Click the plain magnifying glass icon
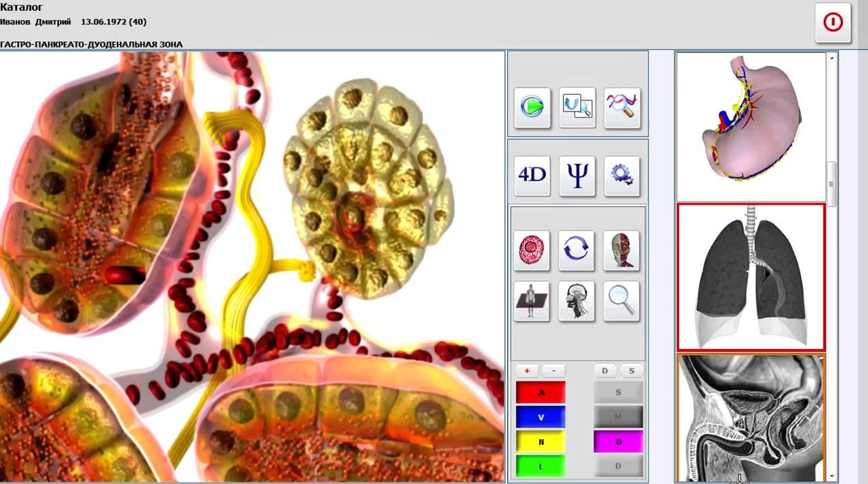 coord(622,301)
